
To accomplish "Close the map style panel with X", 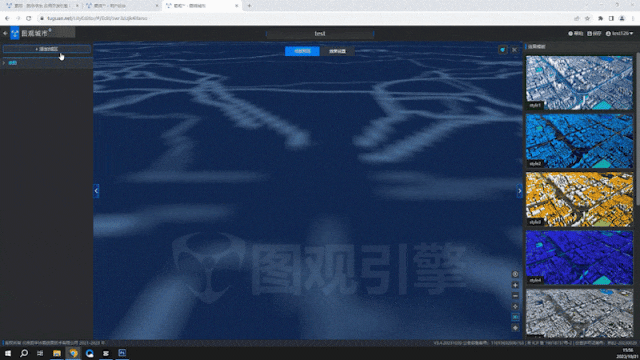I will tap(514, 50).
